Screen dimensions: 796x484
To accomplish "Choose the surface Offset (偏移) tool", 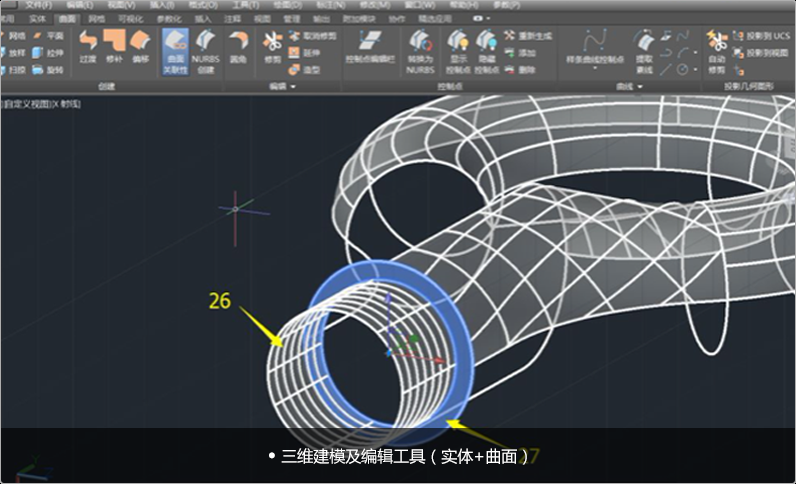I will click(141, 47).
